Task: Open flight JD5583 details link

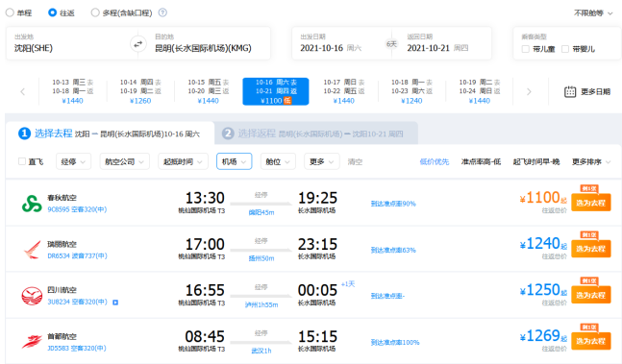Action: pyautogui.click(x=77, y=349)
